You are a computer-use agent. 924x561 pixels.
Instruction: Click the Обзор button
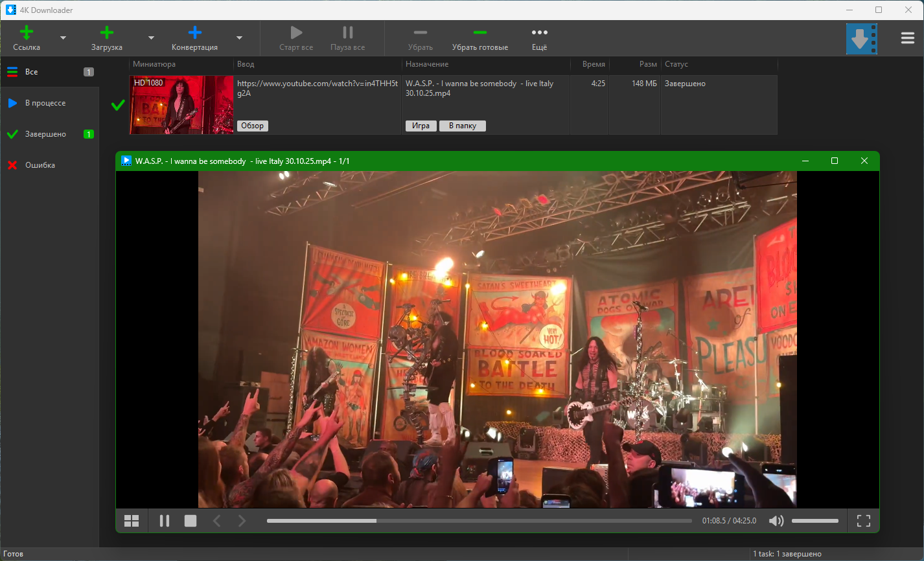[252, 126]
